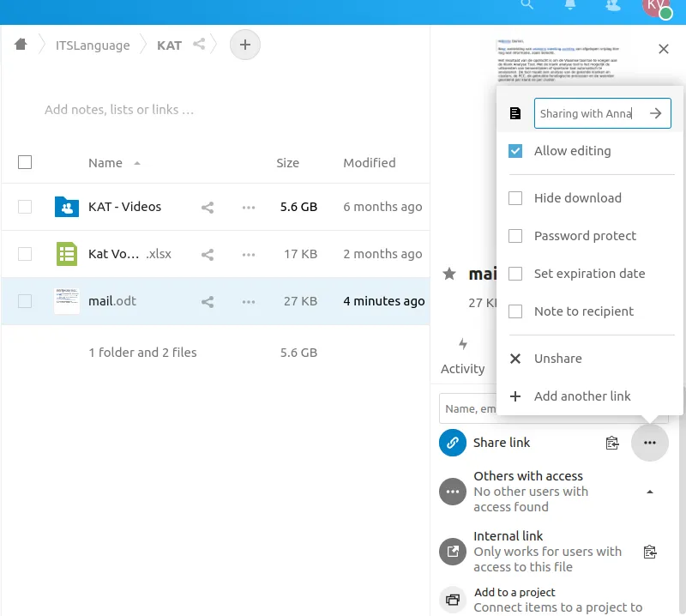This screenshot has height=616, width=686.
Task: Copy the internal link to clipboard
Action: pyautogui.click(x=649, y=552)
